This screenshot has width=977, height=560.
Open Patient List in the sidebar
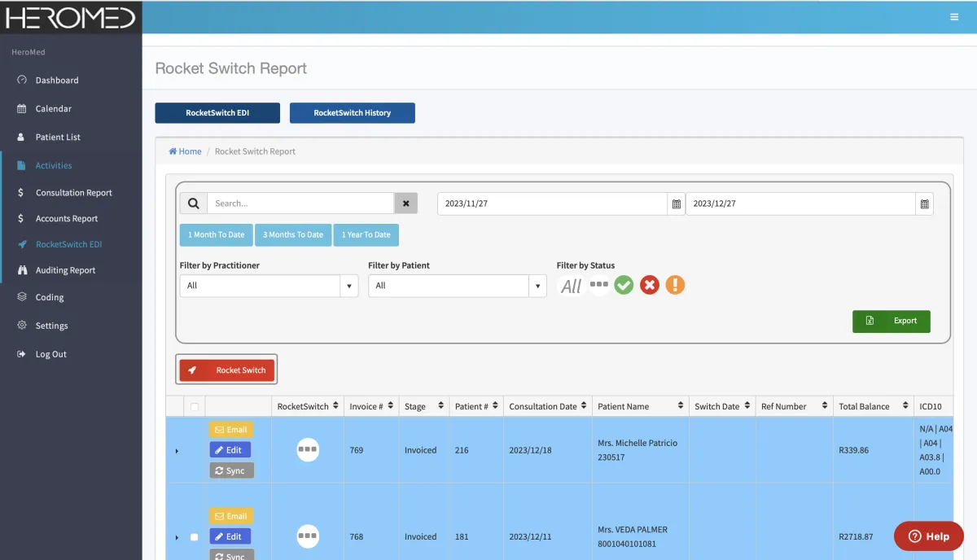tap(58, 138)
